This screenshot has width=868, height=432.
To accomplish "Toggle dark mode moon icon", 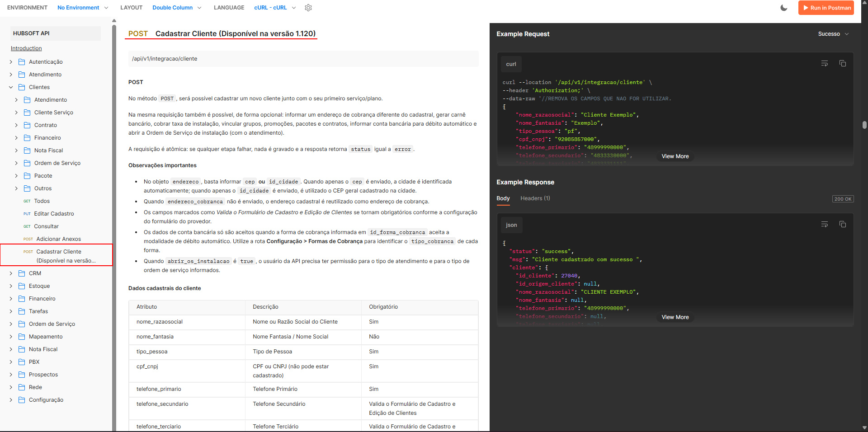I will pos(784,8).
